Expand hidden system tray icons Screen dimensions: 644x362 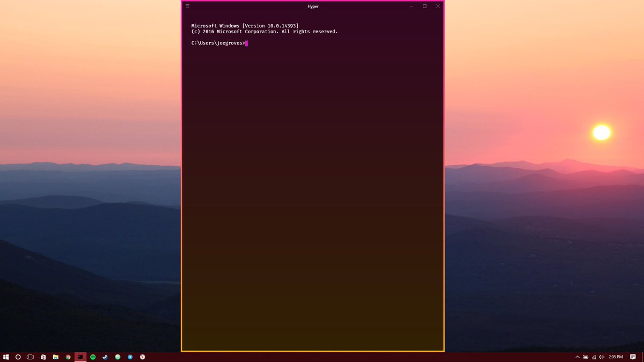(x=577, y=357)
